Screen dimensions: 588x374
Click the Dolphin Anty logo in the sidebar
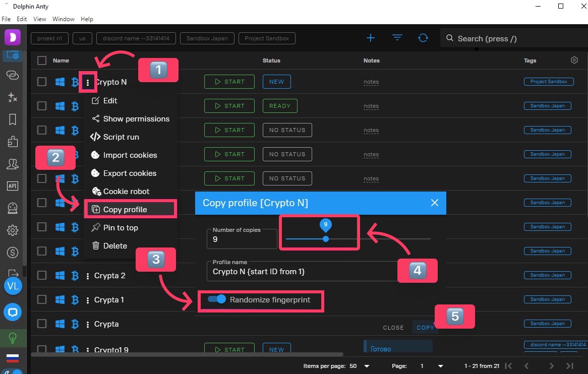coord(13,37)
